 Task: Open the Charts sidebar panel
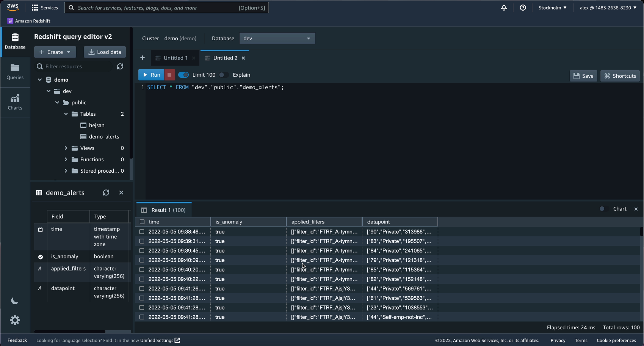(15, 102)
